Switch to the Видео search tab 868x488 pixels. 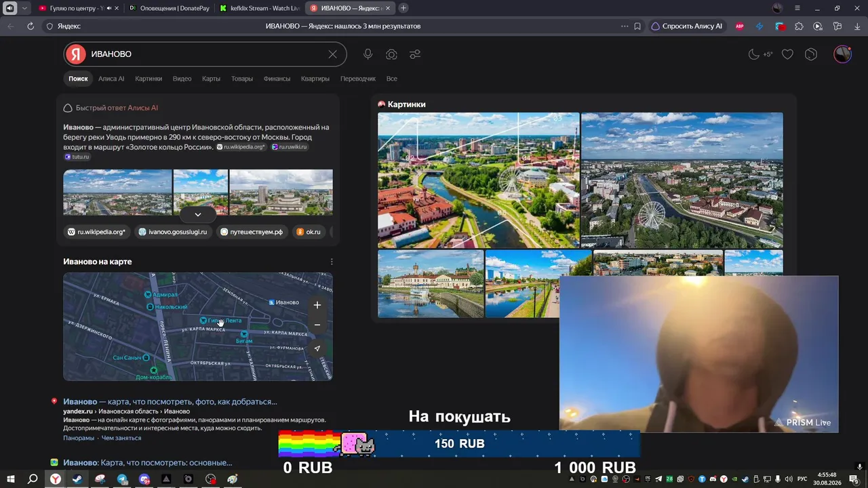[182, 79]
